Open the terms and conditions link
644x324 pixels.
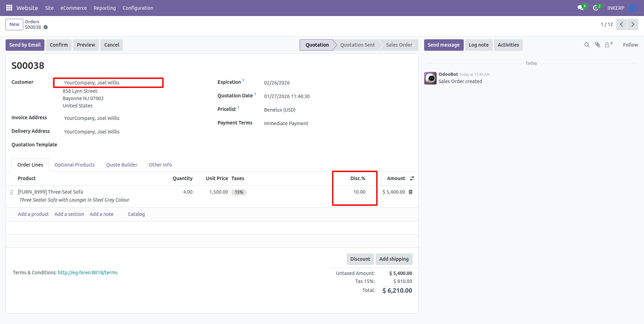pos(88,273)
